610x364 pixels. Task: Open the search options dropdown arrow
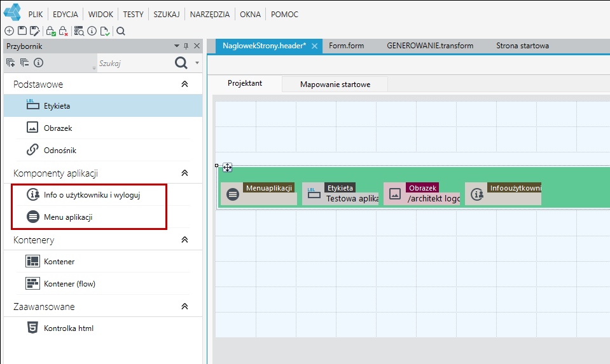click(197, 62)
